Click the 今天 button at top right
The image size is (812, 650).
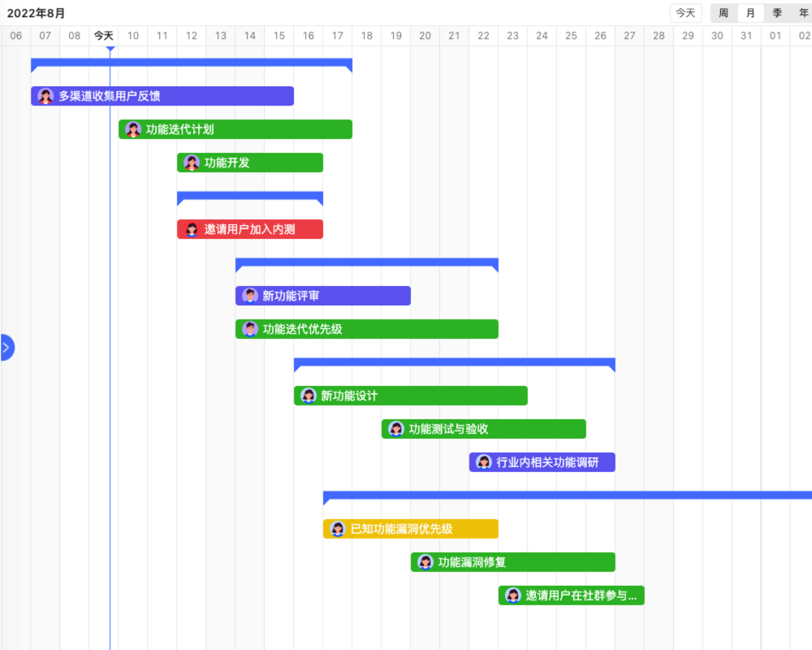click(686, 13)
